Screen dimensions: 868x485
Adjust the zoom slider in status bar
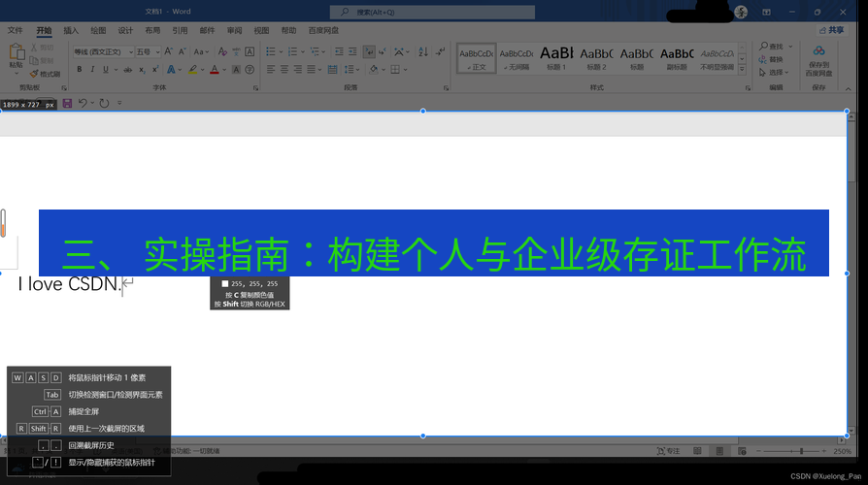[x=801, y=451]
